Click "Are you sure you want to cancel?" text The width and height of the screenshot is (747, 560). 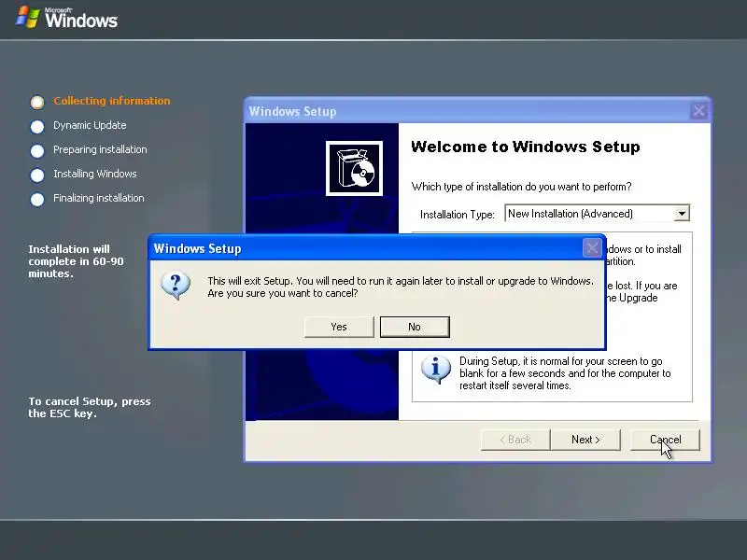[x=283, y=293]
